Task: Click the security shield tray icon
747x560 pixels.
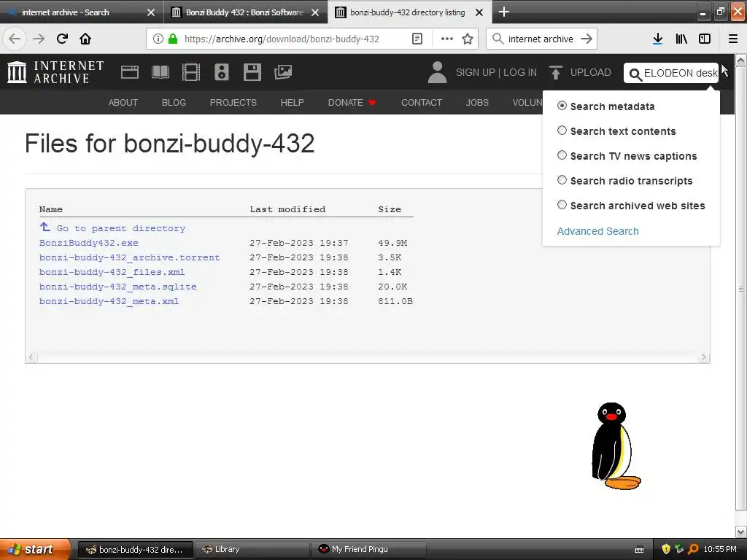Action: tap(666, 549)
